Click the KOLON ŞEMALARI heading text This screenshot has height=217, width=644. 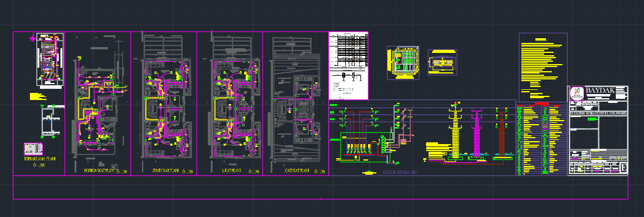[x=400, y=172]
